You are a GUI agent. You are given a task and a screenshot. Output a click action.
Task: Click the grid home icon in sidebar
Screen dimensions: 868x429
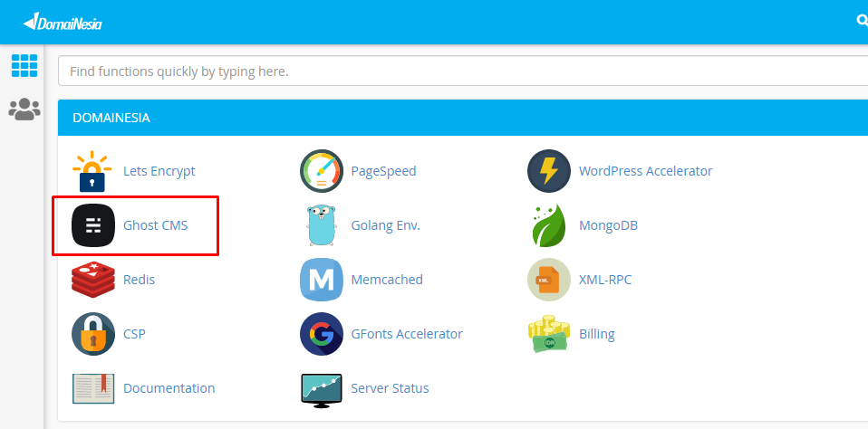(x=24, y=66)
